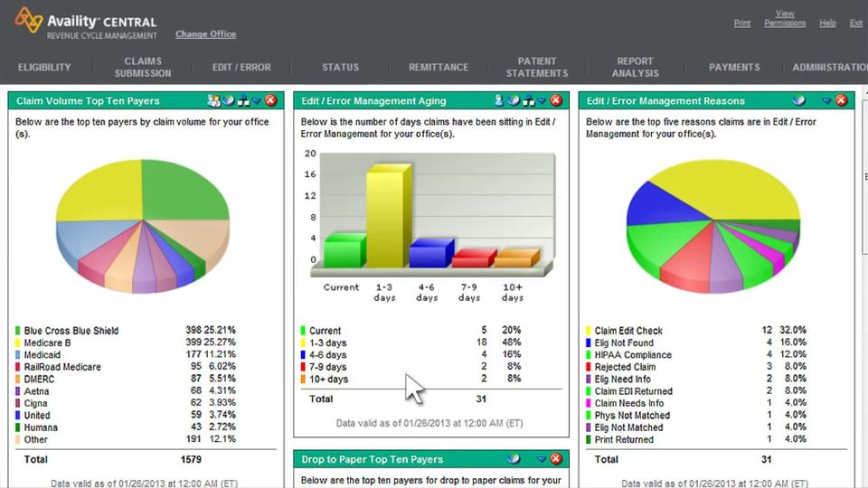Screen dimensions: 868x488
Task: Select Medicaid row in payer legend
Action: [126, 354]
